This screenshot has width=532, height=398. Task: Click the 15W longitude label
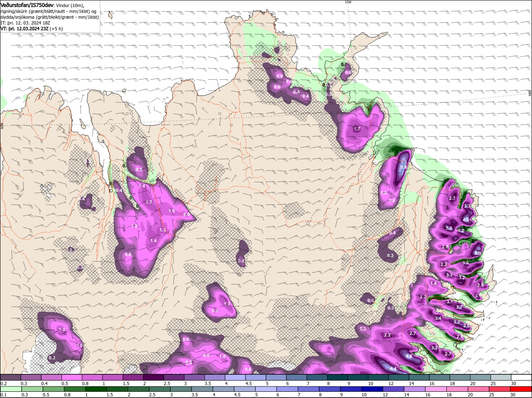click(x=348, y=2)
